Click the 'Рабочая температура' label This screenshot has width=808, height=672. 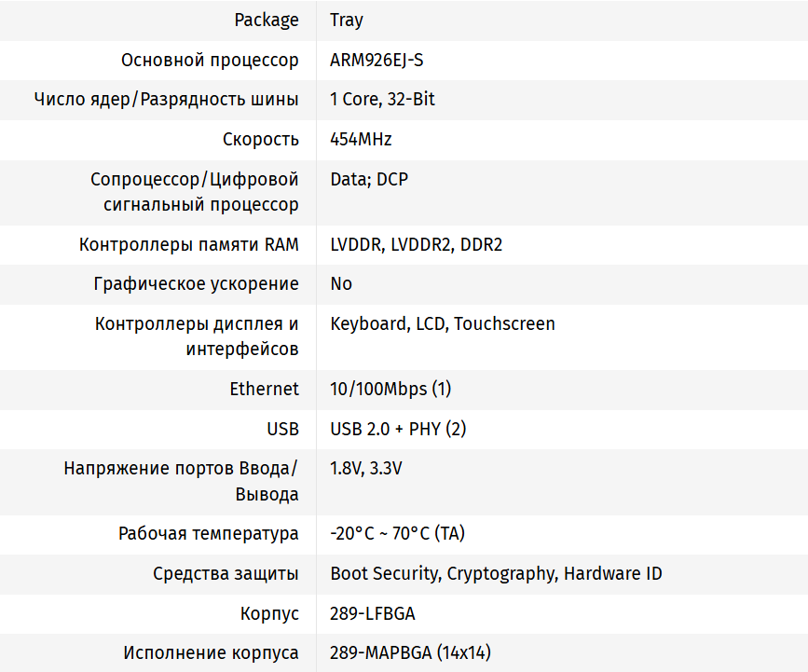point(209,534)
